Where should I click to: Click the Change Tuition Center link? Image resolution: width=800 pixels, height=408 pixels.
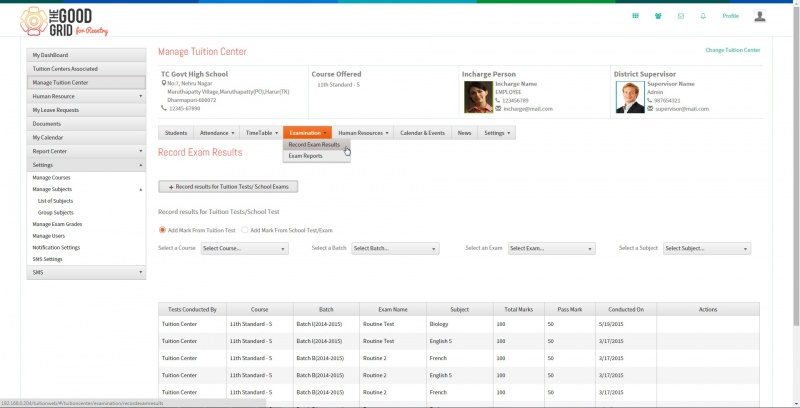(x=733, y=50)
